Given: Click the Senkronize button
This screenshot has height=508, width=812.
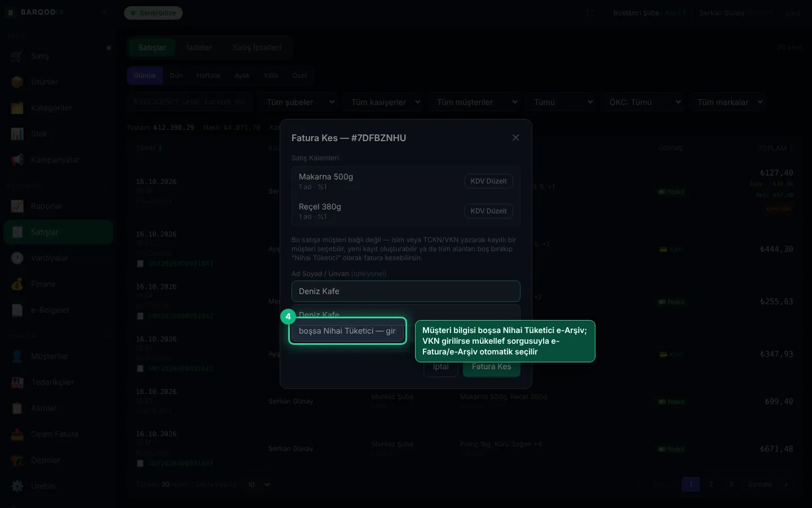Looking at the screenshot, I should click(153, 13).
